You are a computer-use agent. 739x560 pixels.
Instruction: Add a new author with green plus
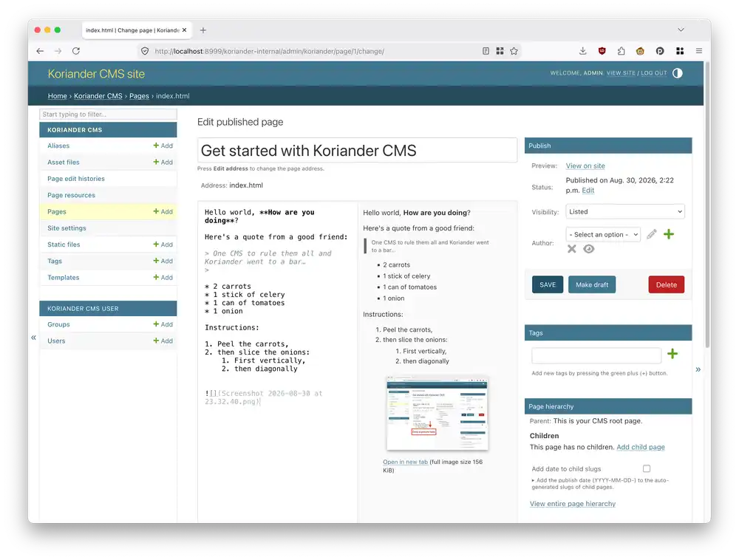click(x=669, y=234)
